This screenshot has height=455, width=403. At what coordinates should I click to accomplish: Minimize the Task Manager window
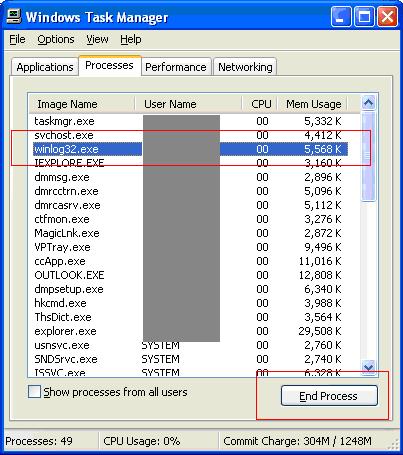(341, 16)
